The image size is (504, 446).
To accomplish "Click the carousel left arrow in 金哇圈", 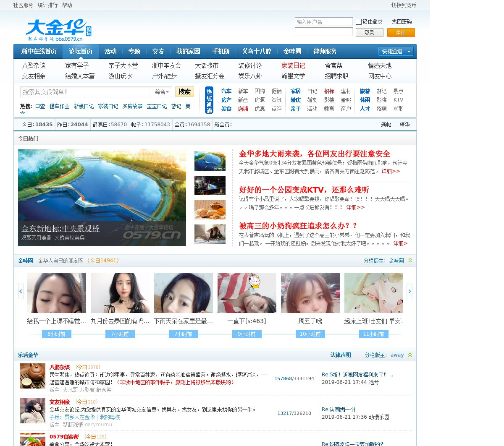I will pyautogui.click(x=21, y=291).
